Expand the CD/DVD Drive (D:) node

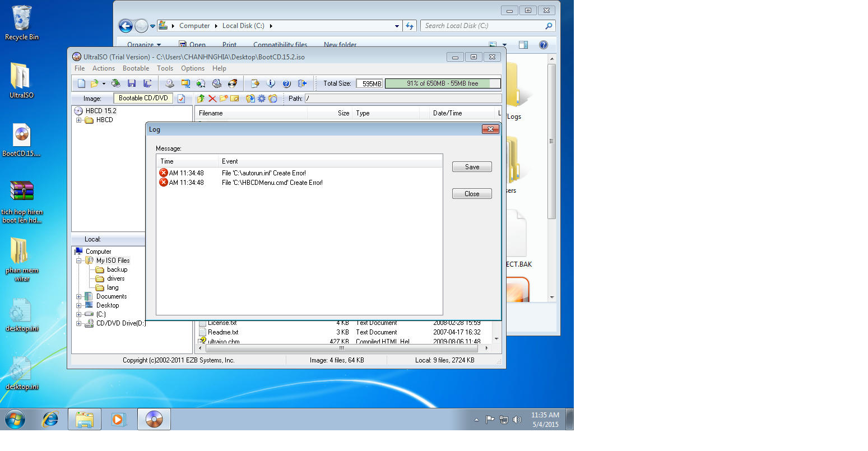coord(79,323)
